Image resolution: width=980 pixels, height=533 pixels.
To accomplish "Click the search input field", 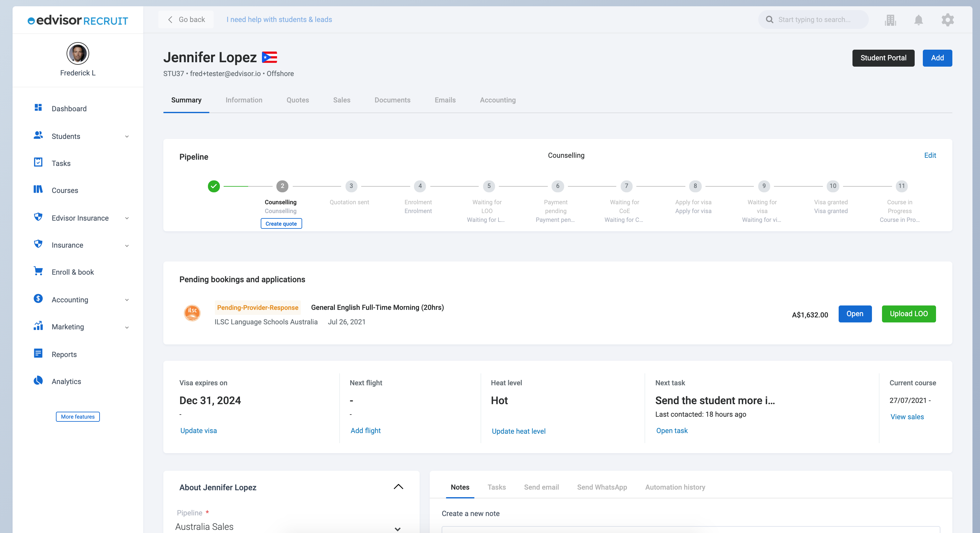I will tap(814, 19).
